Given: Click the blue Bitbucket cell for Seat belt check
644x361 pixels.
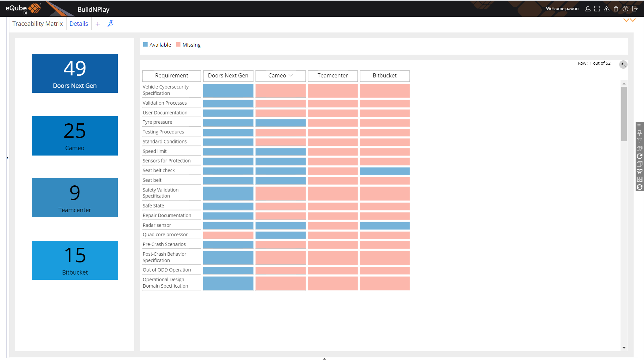Looking at the screenshot, I should [x=385, y=171].
